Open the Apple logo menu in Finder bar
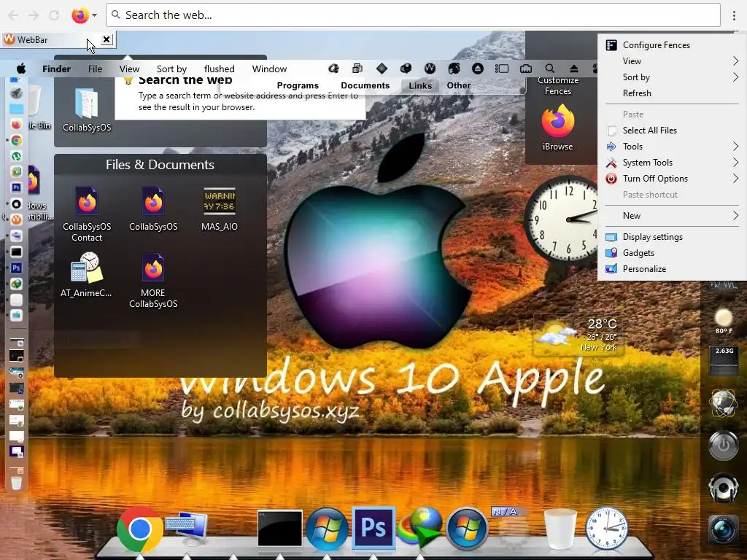 click(21, 69)
